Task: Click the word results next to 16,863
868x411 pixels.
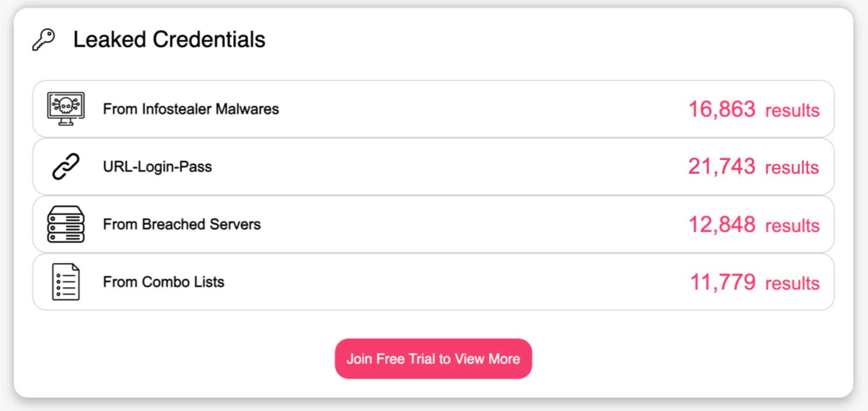Action: (x=792, y=111)
